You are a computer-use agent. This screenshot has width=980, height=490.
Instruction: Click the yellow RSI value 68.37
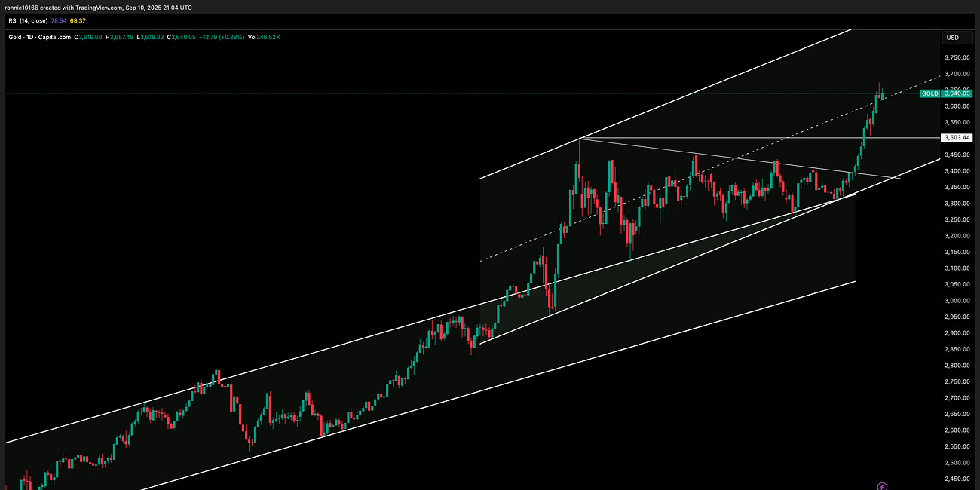click(x=78, y=21)
